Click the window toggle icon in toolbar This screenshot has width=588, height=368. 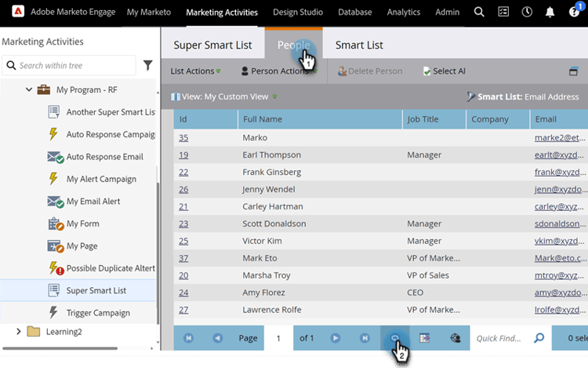click(x=573, y=71)
